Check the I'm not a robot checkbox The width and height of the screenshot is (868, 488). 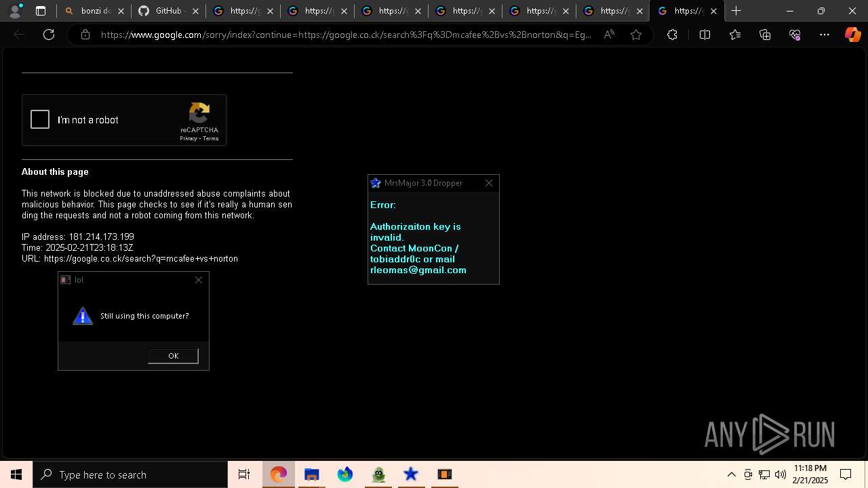40,120
